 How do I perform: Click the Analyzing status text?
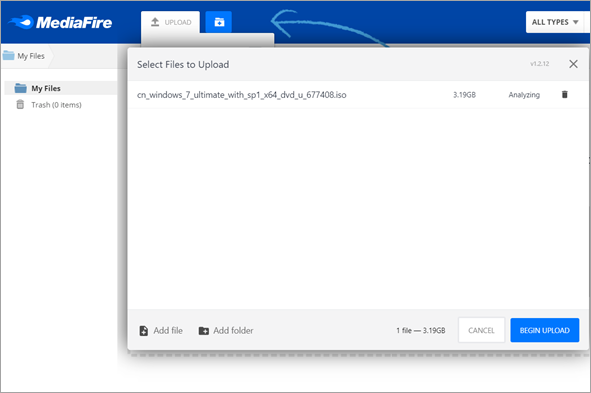524,95
